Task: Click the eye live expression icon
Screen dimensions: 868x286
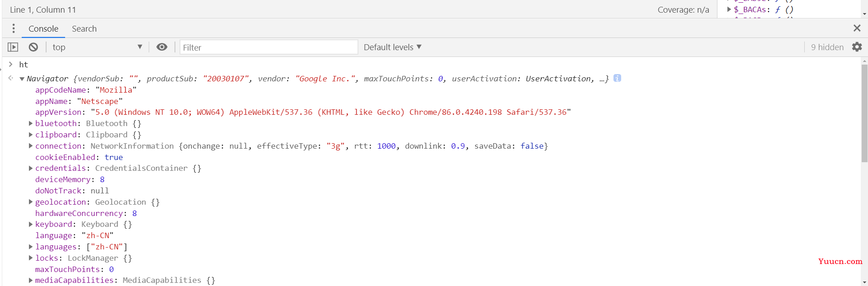Action: (x=162, y=47)
